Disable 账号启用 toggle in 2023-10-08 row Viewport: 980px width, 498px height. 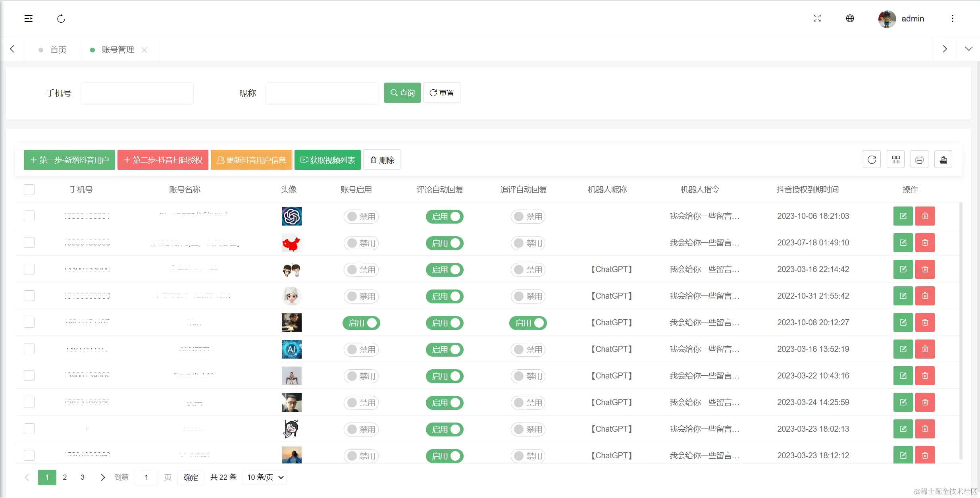coord(361,323)
